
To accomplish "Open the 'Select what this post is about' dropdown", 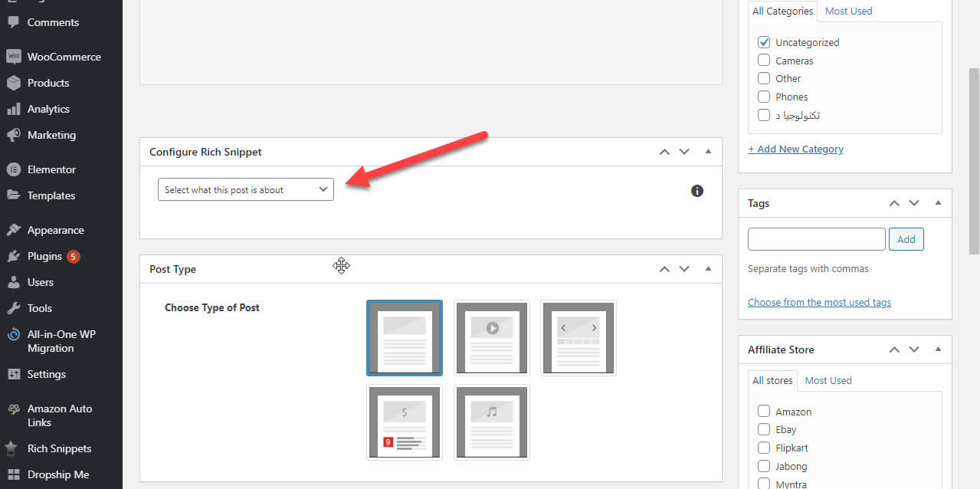I will 245,189.
